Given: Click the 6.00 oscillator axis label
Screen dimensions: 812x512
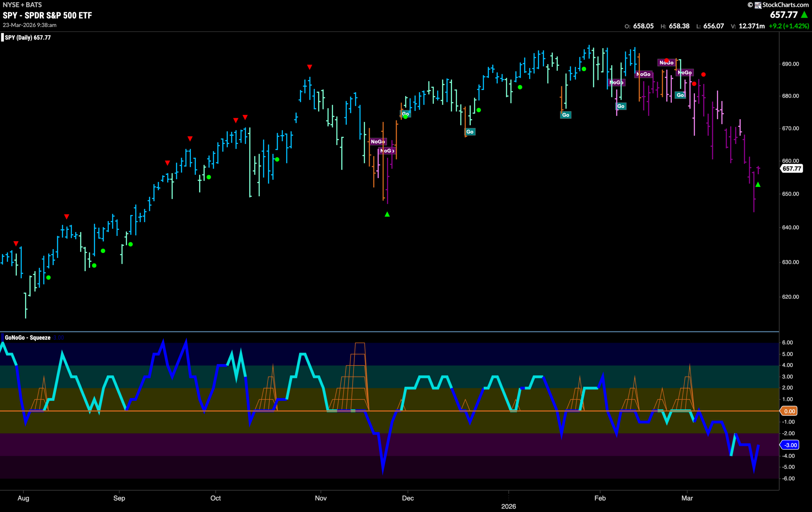Looking at the screenshot, I should pyautogui.click(x=787, y=342).
